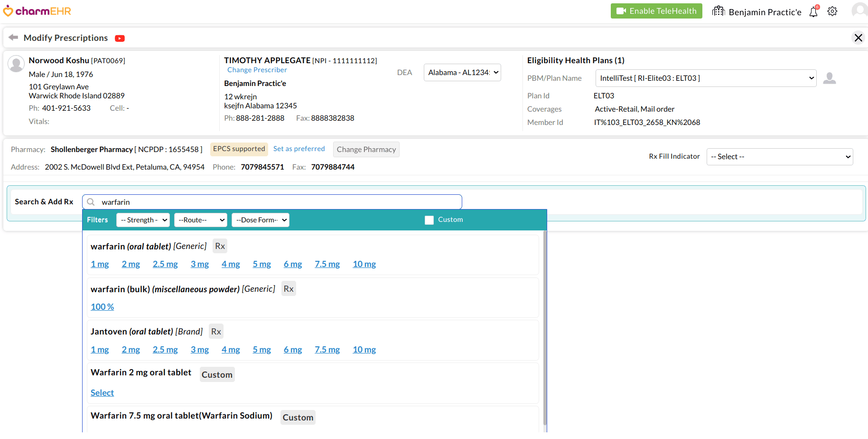Click the back arrow beside Modify Prescriptions
The width and height of the screenshot is (868, 439).
(13, 38)
